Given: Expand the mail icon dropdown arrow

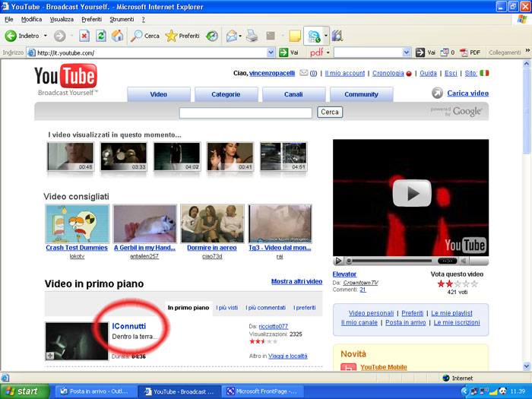Looking at the screenshot, I should tap(240, 36).
